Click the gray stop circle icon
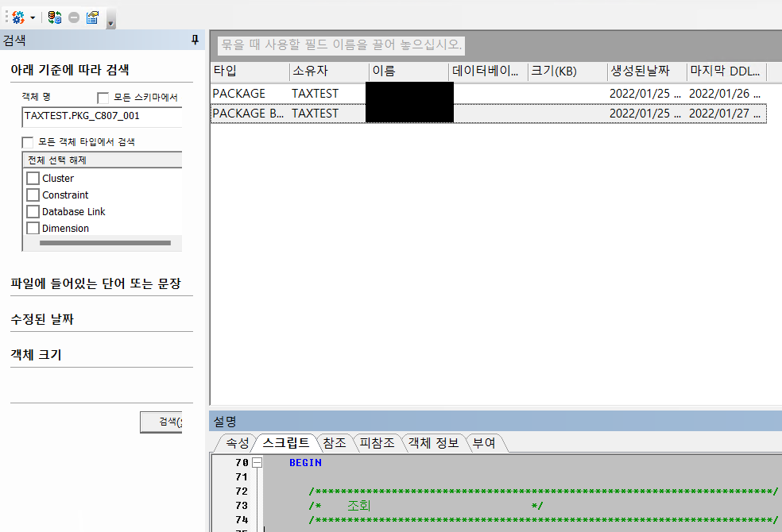This screenshot has height=532, width=782. 74,17
